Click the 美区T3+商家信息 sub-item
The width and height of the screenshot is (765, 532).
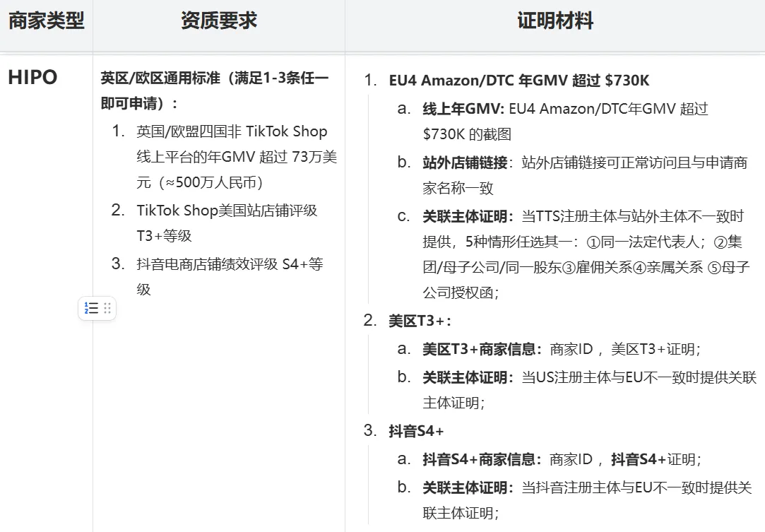coord(562,349)
